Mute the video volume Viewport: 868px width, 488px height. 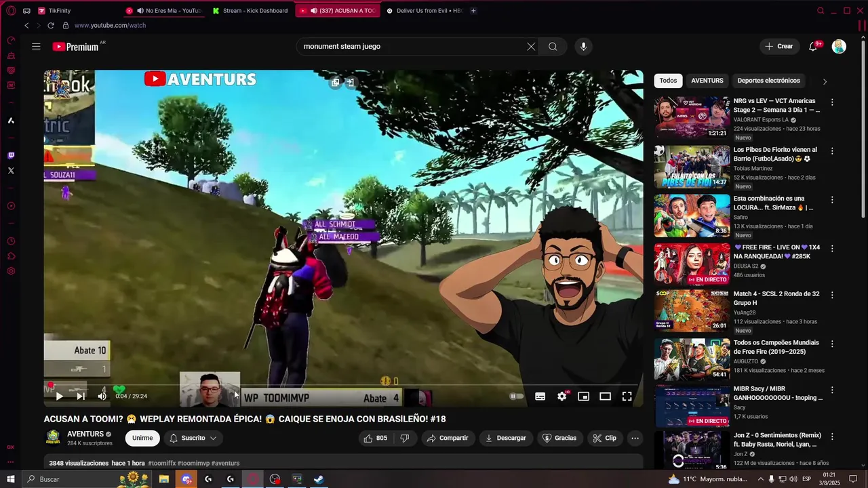point(102,396)
